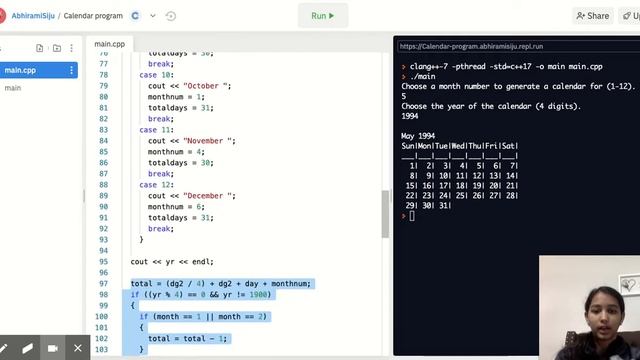Open the Share dialog
The height and width of the screenshot is (360, 640).
point(593,16)
